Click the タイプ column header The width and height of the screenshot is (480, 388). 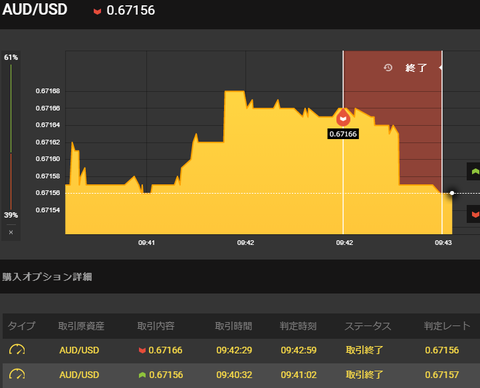tap(21, 326)
